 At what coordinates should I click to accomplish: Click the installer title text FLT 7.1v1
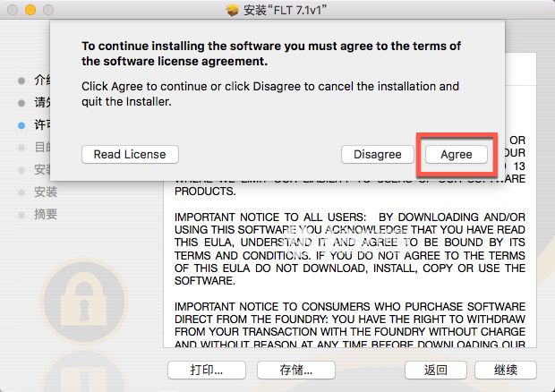[285, 10]
